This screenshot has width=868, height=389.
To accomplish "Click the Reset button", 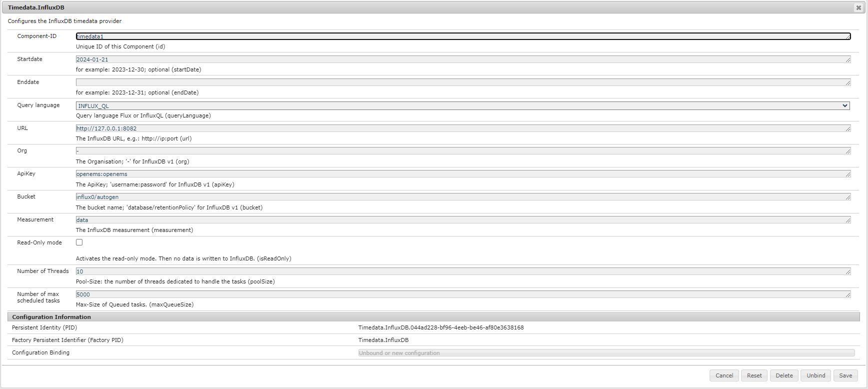I will (755, 375).
